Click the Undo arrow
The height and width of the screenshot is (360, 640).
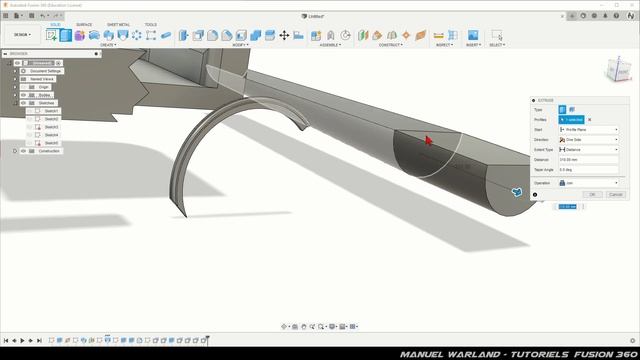(42, 16)
